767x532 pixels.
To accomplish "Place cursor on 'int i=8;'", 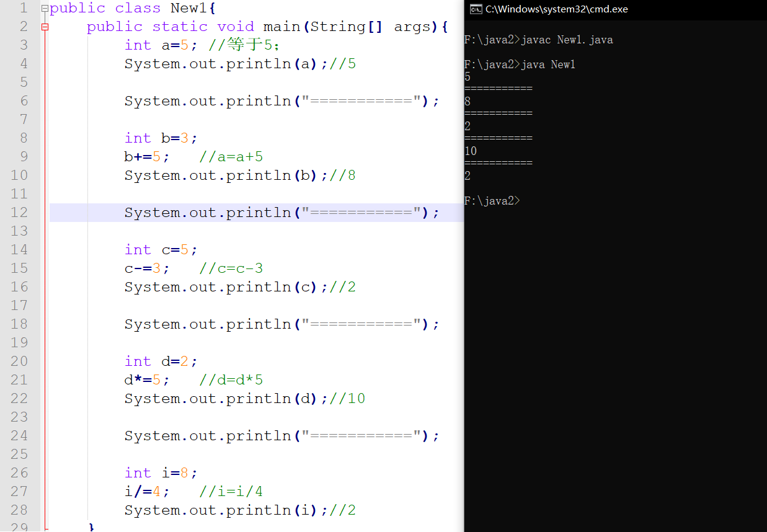I will pos(161,473).
